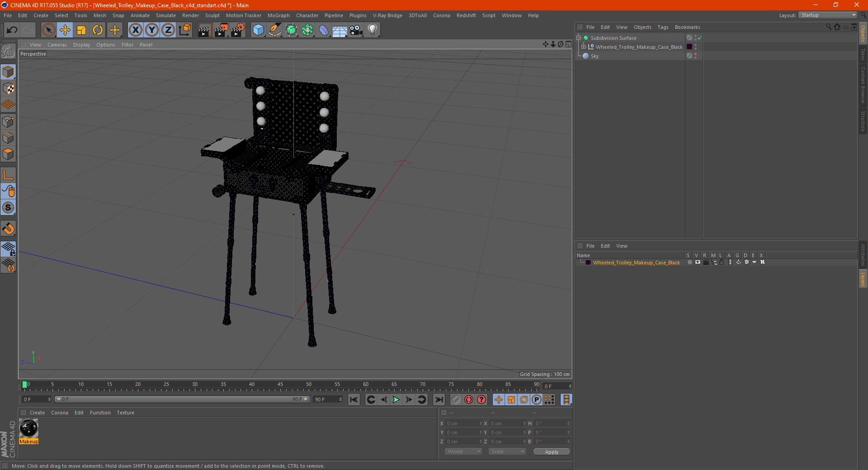868x470 pixels.
Task: Open the Scale mode dropdown
Action: pyautogui.click(x=507, y=451)
